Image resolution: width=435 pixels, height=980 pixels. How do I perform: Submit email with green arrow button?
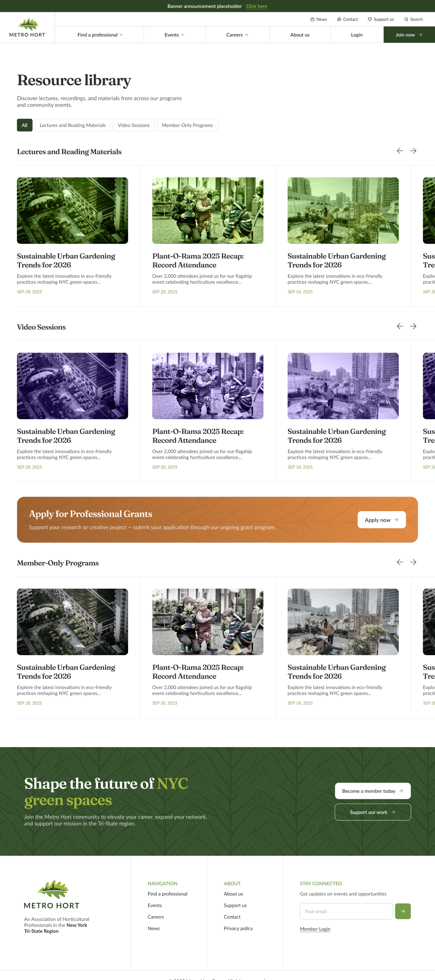[x=403, y=911]
